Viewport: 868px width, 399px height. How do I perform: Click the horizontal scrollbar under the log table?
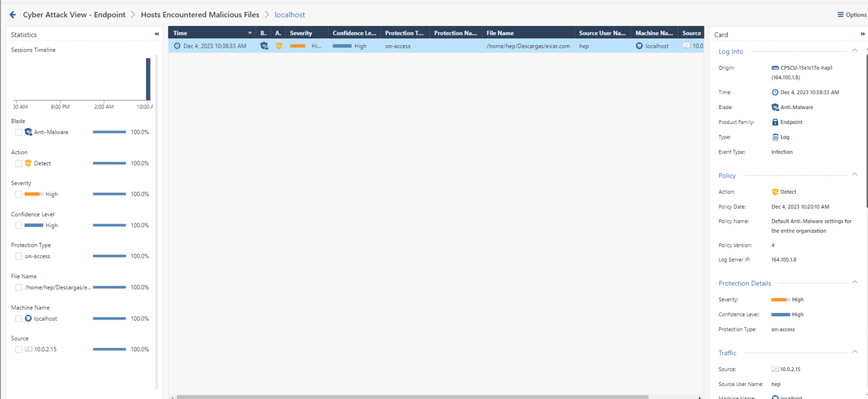click(412, 397)
